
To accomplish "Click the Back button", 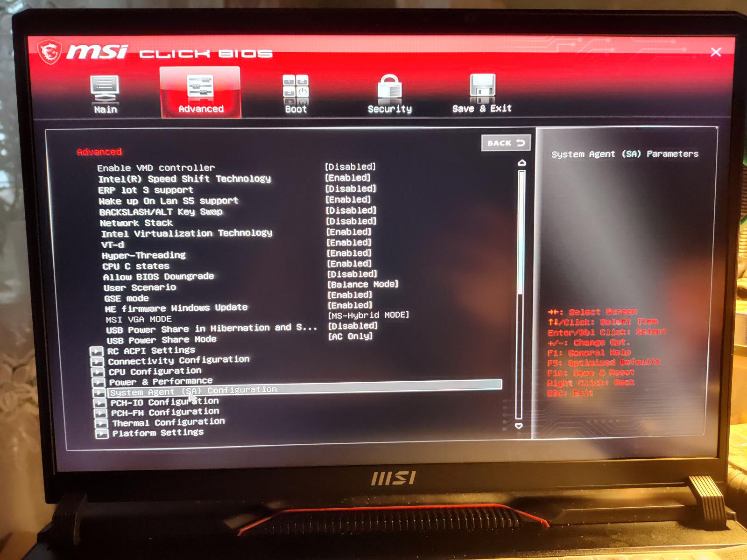I will point(506,143).
